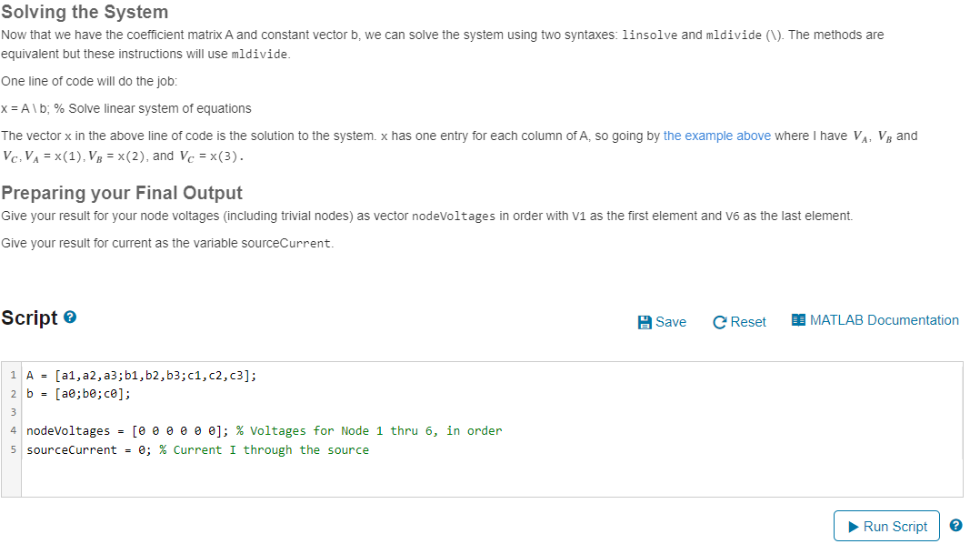This screenshot has height=554, width=980.
Task: Click the b vector assignment on line 2
Action: (77, 393)
